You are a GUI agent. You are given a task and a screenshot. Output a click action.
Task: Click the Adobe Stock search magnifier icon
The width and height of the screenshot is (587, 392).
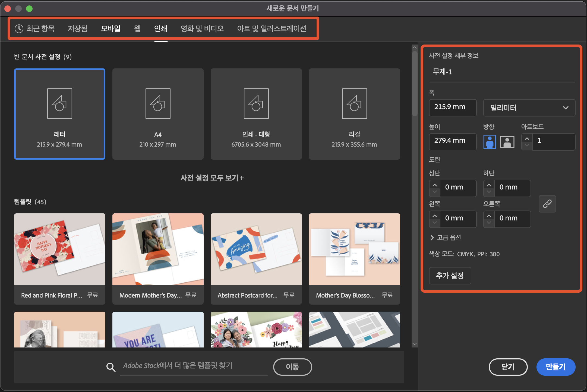coord(111,367)
